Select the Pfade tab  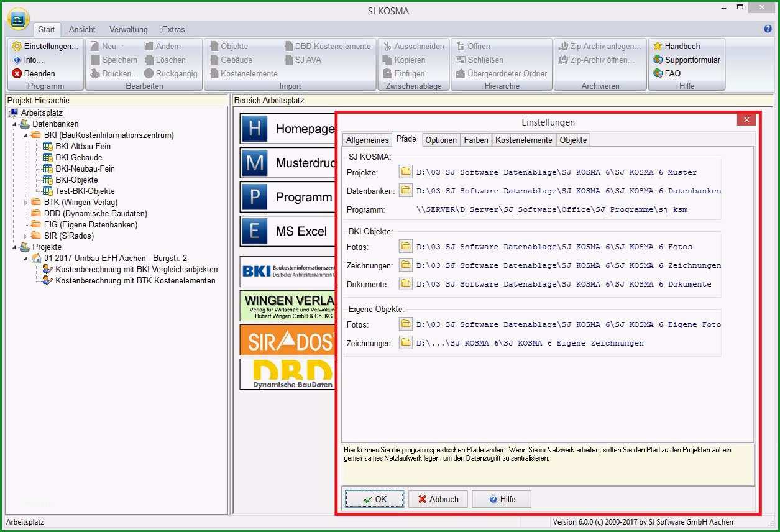click(x=406, y=139)
